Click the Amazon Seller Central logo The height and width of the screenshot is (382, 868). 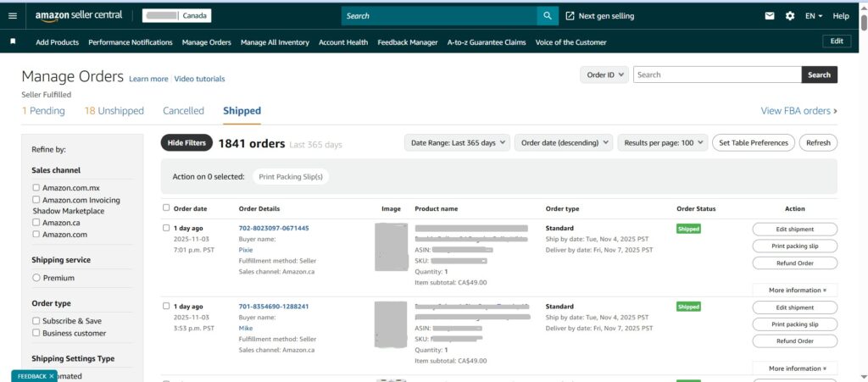[79, 15]
